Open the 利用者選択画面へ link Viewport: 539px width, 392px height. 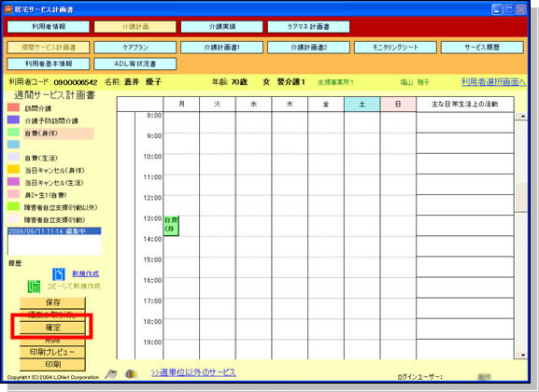(x=493, y=82)
